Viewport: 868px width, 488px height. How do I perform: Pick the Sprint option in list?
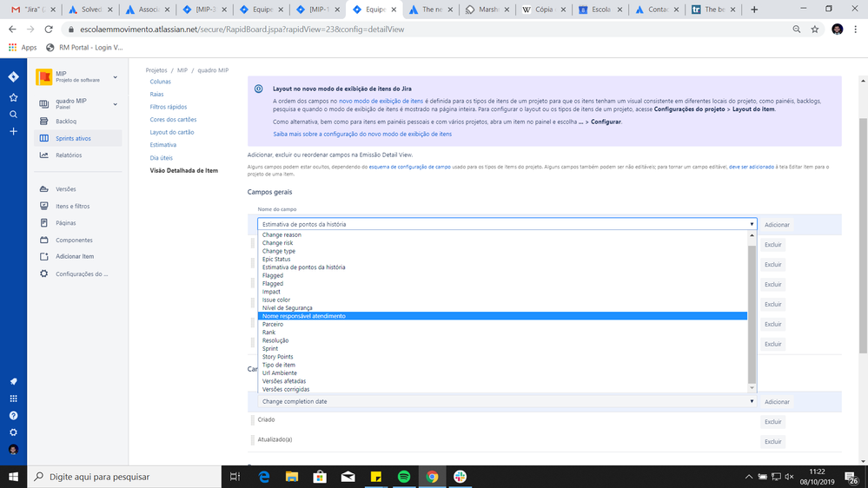503,348
